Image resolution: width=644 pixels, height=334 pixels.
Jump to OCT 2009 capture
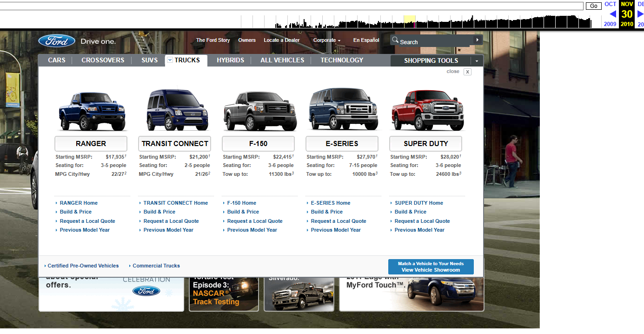click(x=610, y=14)
